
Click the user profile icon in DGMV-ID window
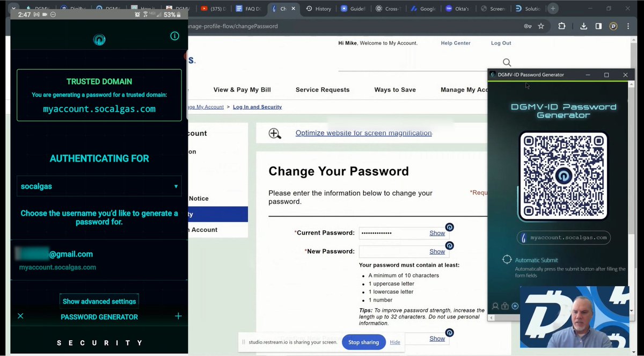495,306
